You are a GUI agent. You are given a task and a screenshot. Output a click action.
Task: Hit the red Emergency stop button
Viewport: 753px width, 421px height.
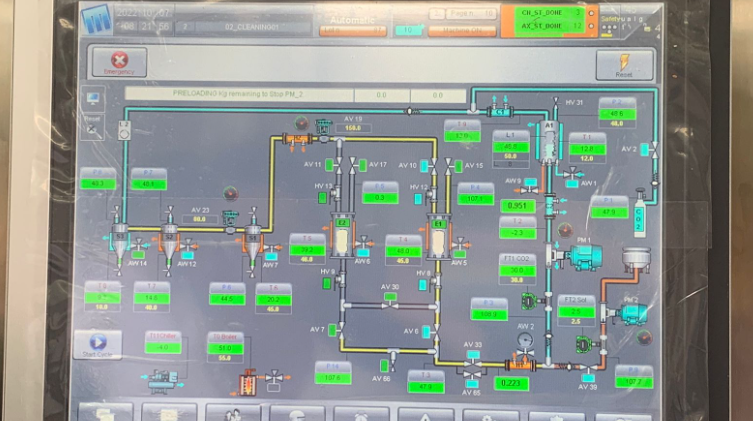119,62
